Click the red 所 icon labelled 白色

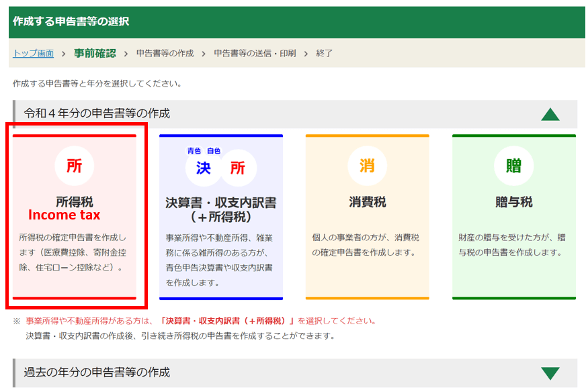(x=238, y=168)
